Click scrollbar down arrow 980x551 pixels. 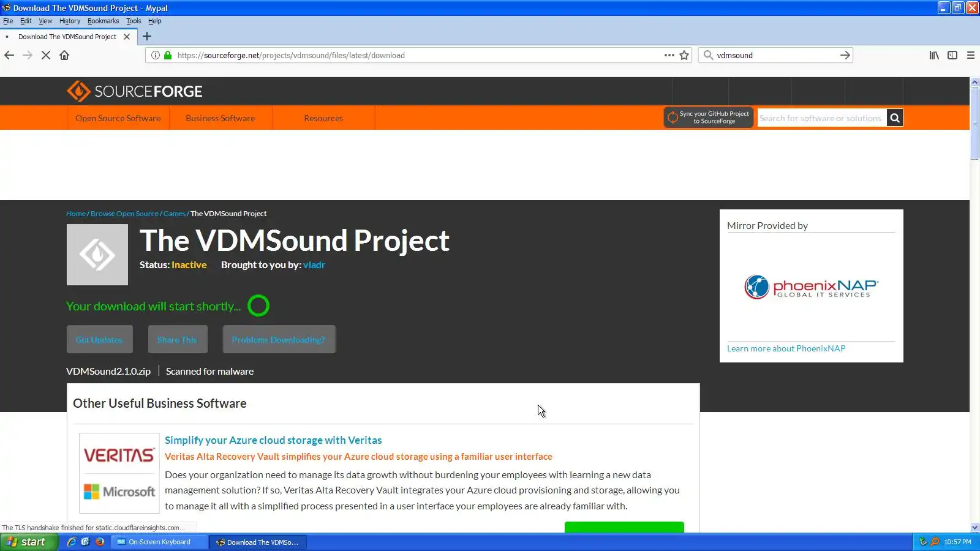974,527
